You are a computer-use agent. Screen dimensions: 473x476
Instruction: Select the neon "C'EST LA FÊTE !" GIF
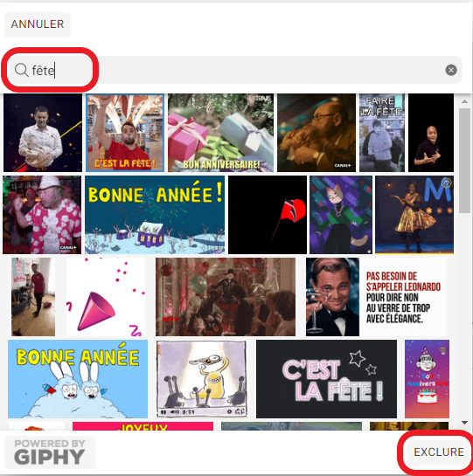tap(326, 379)
